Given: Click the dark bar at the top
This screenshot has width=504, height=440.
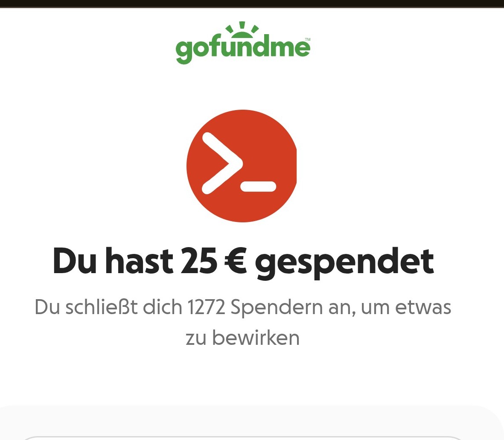Looking at the screenshot, I should pos(252,3).
